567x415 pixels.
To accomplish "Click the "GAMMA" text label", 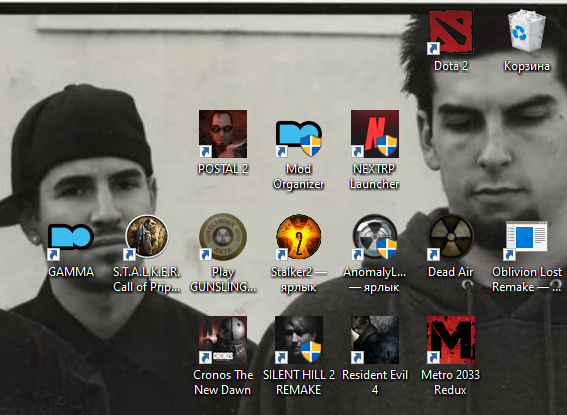I will point(71,272).
